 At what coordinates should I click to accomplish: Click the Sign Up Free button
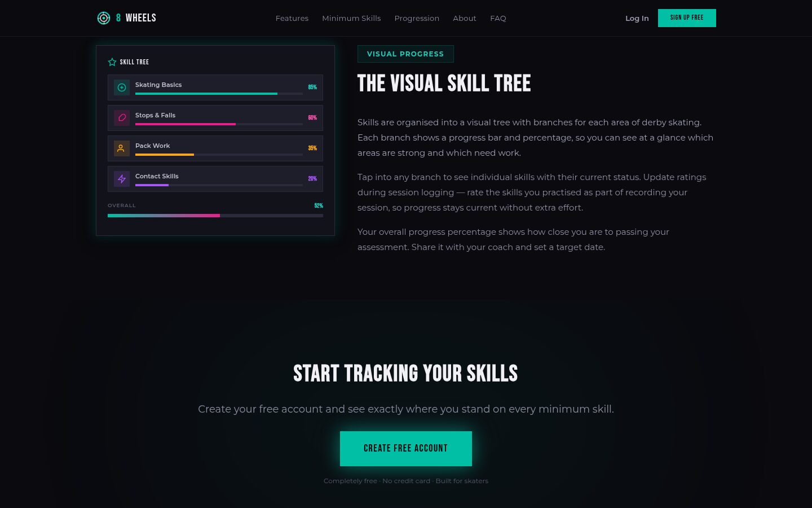[687, 18]
